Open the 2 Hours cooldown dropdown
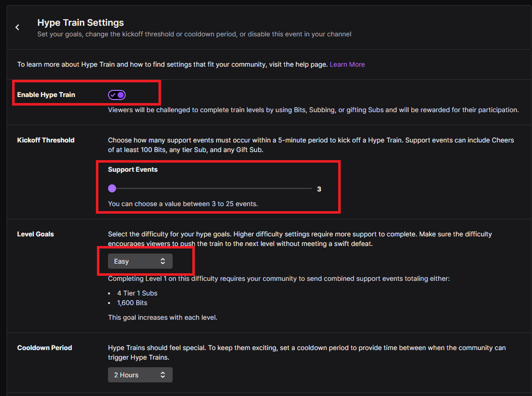Image resolution: width=532 pixels, height=396 pixels. click(140, 375)
